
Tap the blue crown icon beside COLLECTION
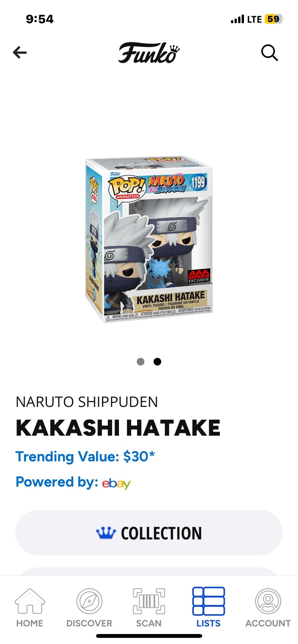[106, 533]
